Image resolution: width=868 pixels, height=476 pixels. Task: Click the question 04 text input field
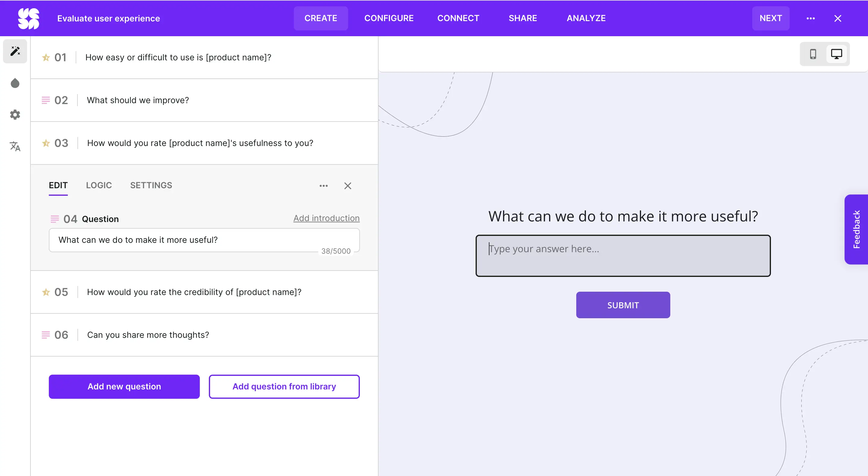click(204, 240)
